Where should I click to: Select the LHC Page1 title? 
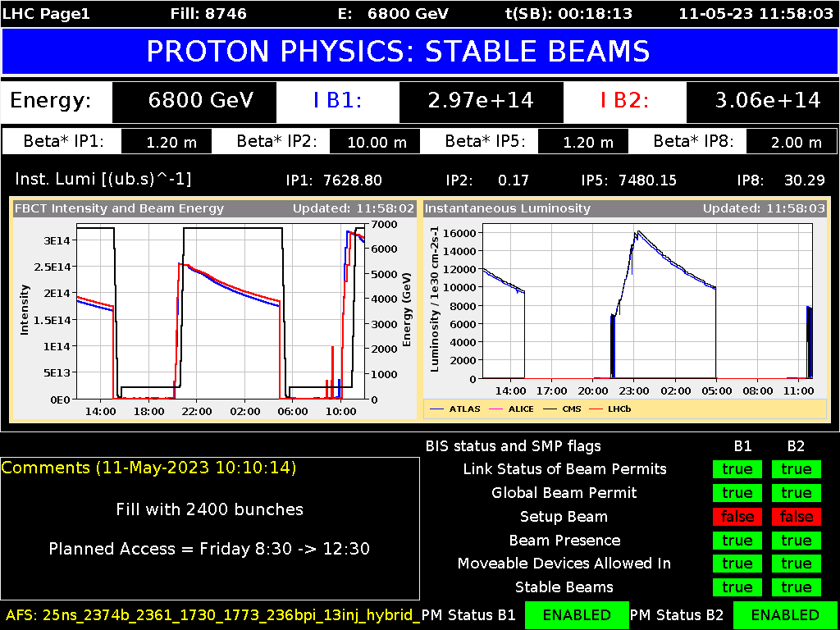click(x=47, y=13)
